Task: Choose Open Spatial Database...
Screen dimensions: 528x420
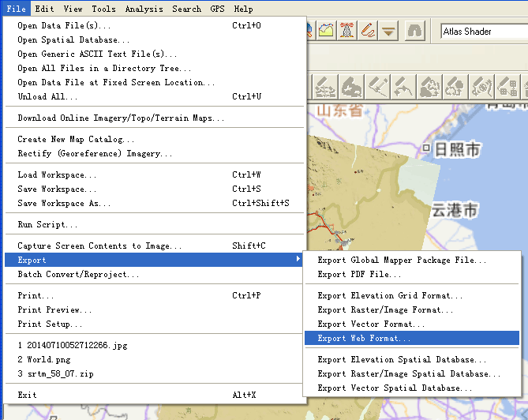Action: click(155, 39)
